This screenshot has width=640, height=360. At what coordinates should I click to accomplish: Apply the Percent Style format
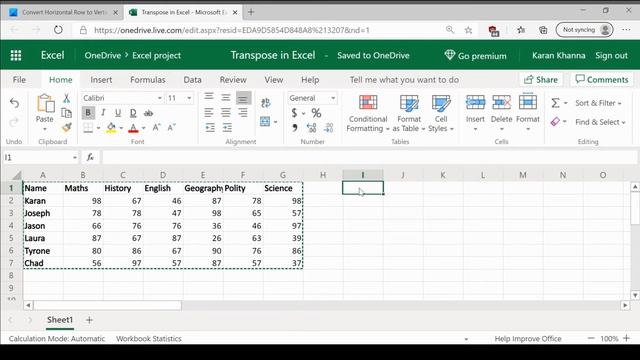point(316,113)
